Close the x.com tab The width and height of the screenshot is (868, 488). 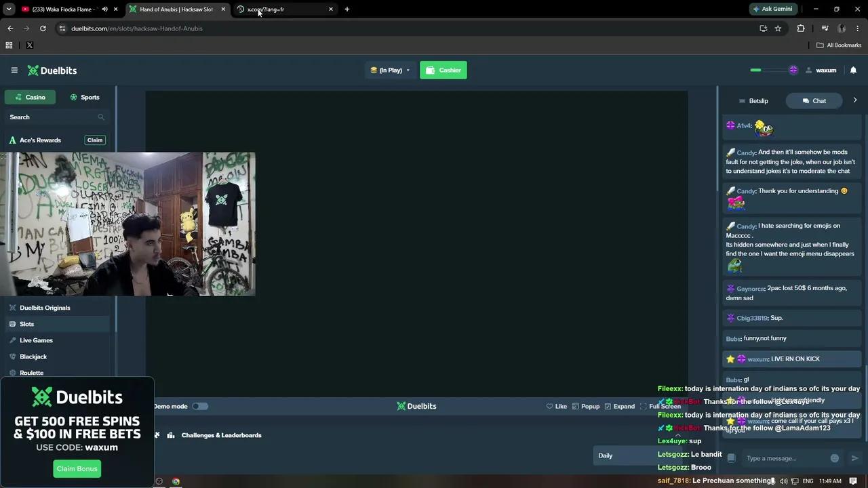coord(331,9)
